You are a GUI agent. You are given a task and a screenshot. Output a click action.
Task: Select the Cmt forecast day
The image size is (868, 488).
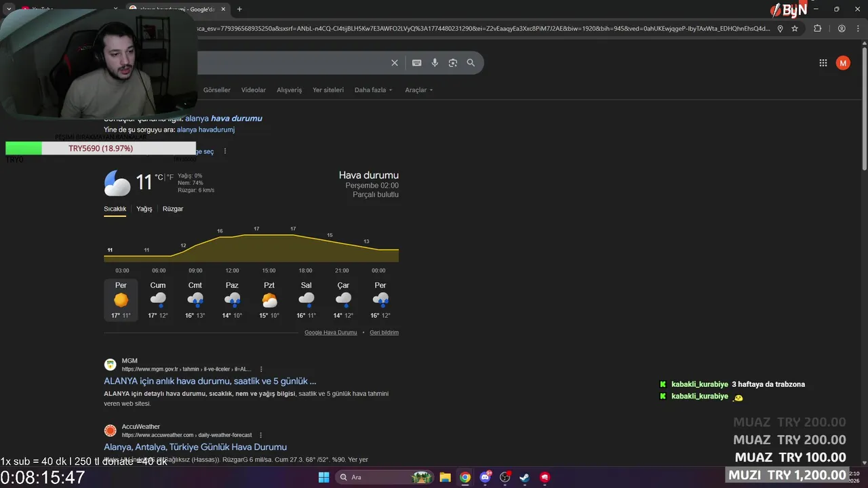point(195,300)
